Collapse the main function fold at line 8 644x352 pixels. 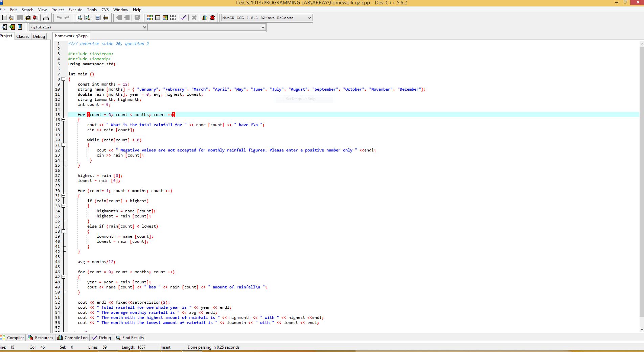pyautogui.click(x=63, y=79)
